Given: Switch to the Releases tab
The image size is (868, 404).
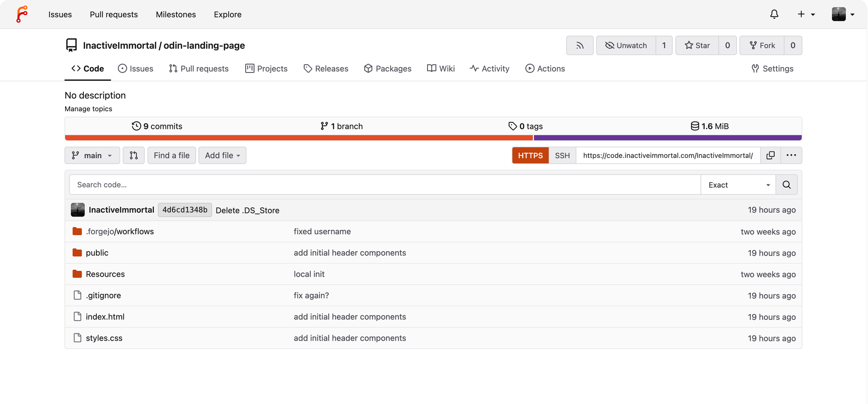Looking at the screenshot, I should 326,69.
